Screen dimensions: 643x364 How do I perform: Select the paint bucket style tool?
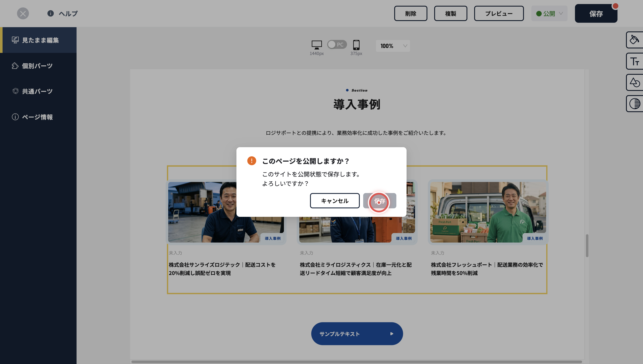point(634,40)
